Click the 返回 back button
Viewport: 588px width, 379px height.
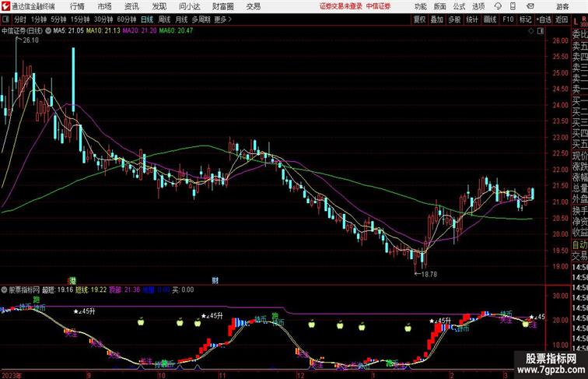pyautogui.click(x=562, y=19)
